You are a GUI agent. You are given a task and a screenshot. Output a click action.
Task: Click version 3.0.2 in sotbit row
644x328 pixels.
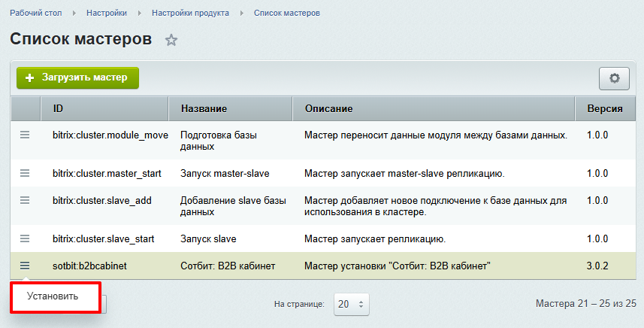pyautogui.click(x=597, y=266)
